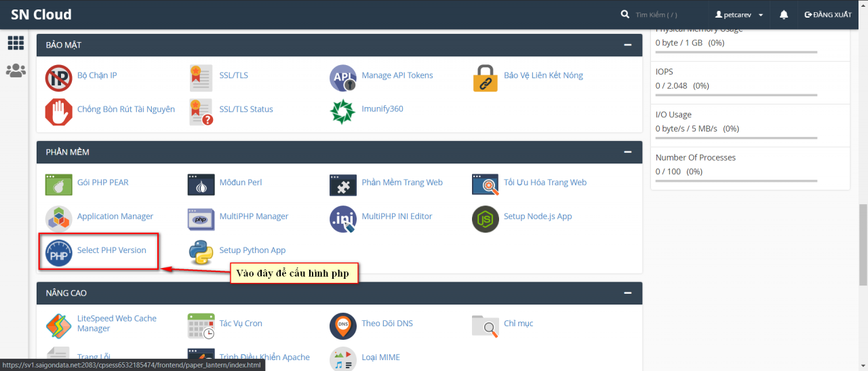Click the Manage API Tokens link

pos(397,75)
